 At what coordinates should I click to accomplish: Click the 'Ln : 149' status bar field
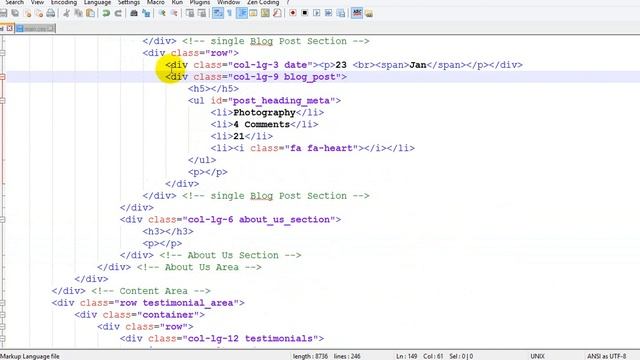tap(407, 356)
